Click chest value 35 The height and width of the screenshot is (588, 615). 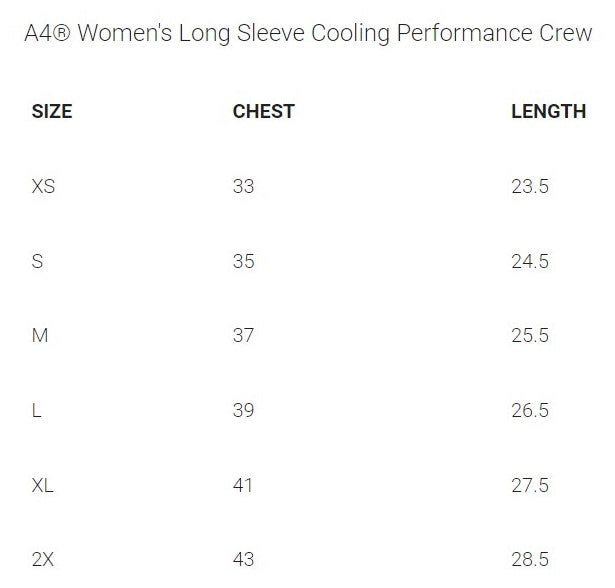point(243,261)
